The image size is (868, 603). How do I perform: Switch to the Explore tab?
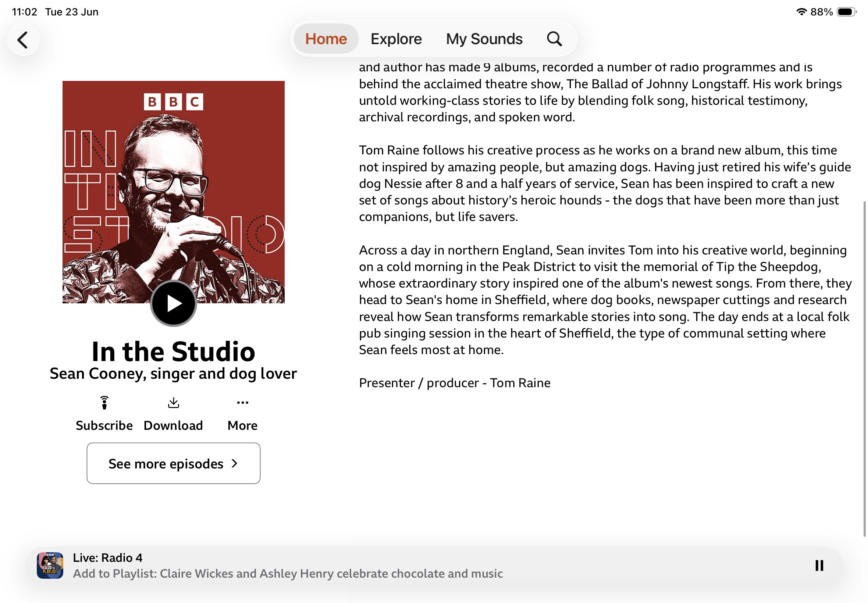pos(396,39)
